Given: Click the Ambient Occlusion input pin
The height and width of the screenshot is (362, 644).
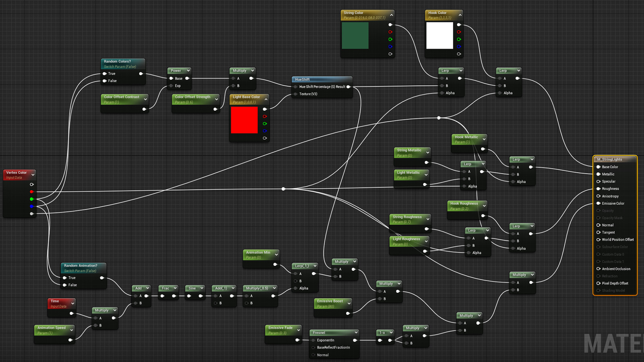Looking at the screenshot, I should 599,269.
